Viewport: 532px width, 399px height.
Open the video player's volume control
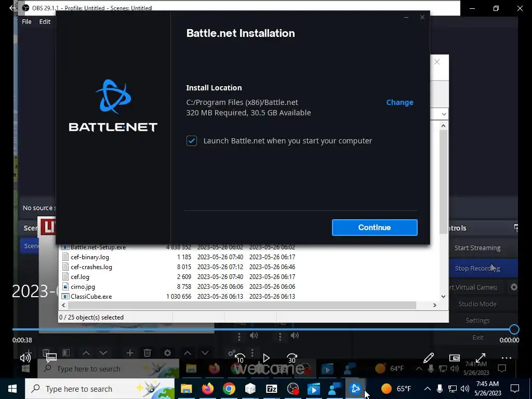(x=25, y=358)
